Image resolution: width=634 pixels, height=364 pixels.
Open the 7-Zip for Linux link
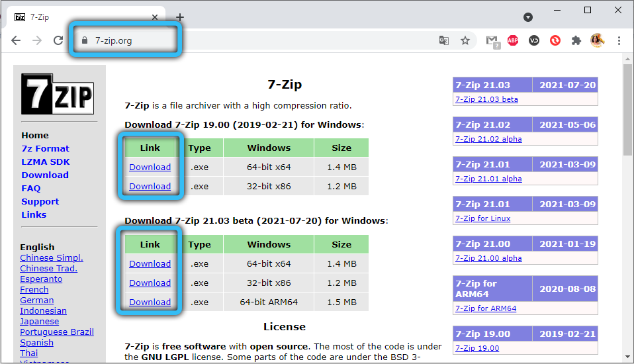pos(482,218)
